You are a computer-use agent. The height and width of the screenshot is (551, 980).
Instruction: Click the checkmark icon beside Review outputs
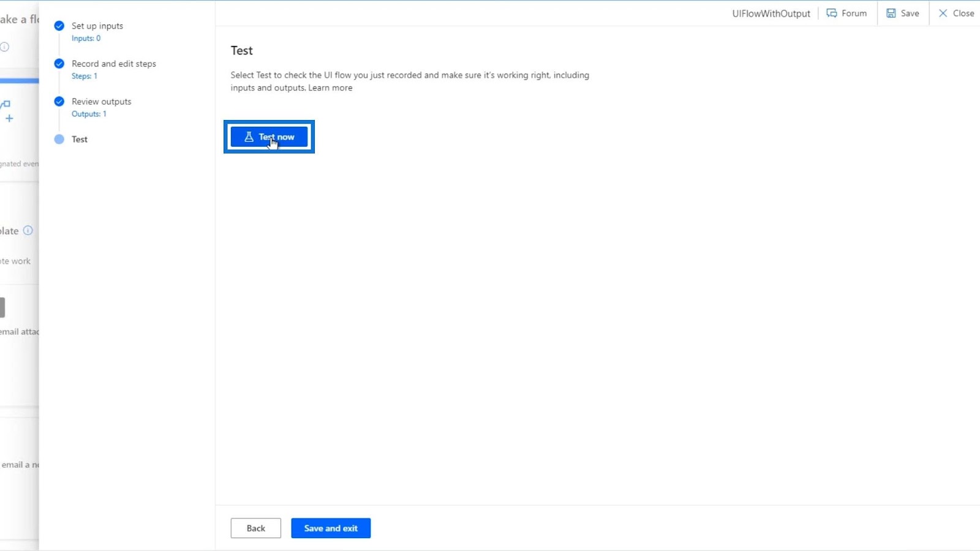pyautogui.click(x=59, y=102)
